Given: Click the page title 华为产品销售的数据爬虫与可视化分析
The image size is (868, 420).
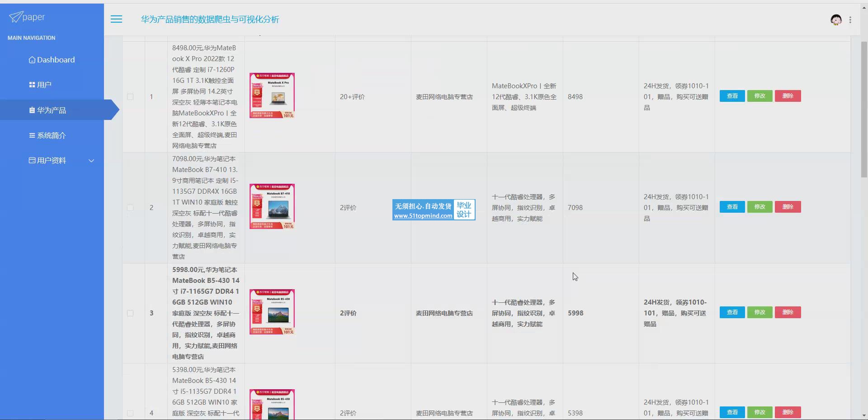Looking at the screenshot, I should pyautogui.click(x=210, y=19).
